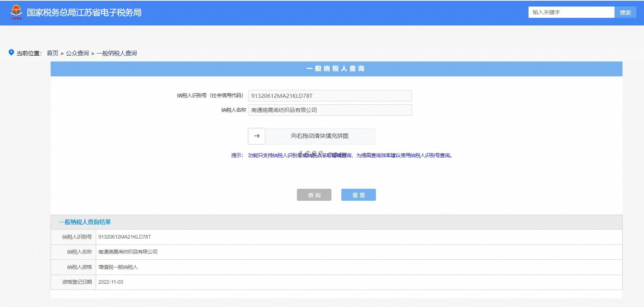Click the 提示 hint text line
Image resolution: width=644 pixels, height=307 pixels.
342,155
